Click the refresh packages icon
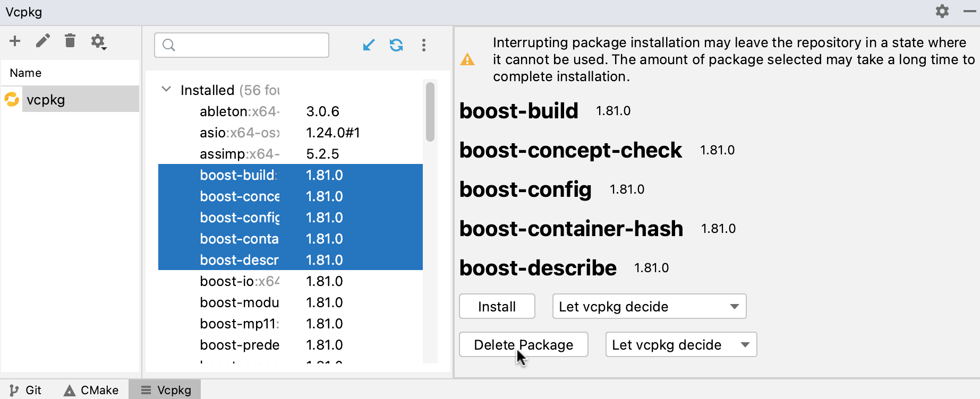The image size is (980, 399). [x=396, y=45]
